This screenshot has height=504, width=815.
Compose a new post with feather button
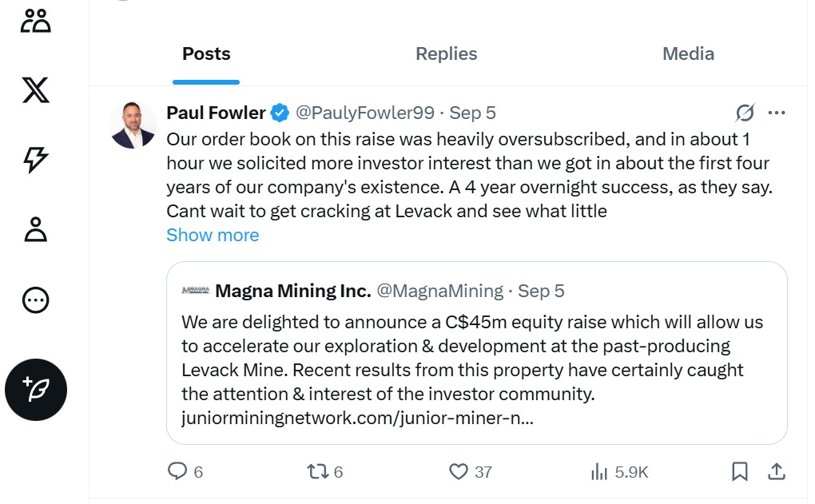36,390
